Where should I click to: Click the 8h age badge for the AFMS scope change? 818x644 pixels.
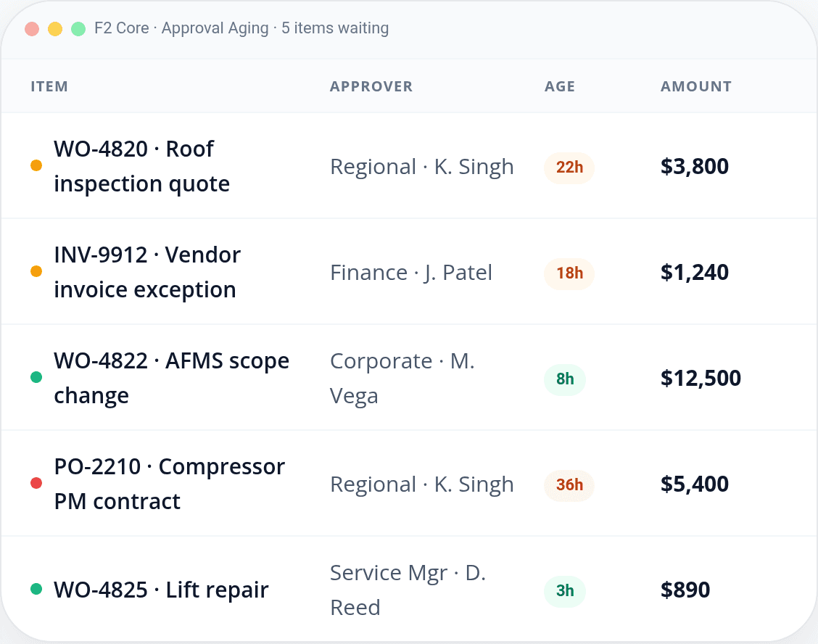point(565,379)
